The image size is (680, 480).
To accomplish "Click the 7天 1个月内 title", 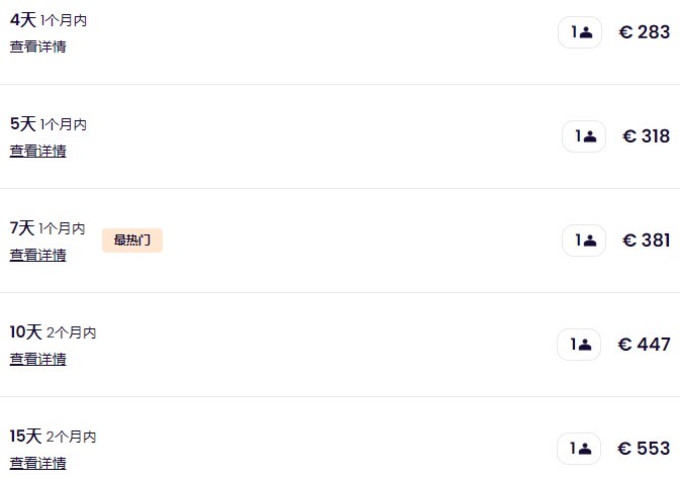I will click(47, 228).
